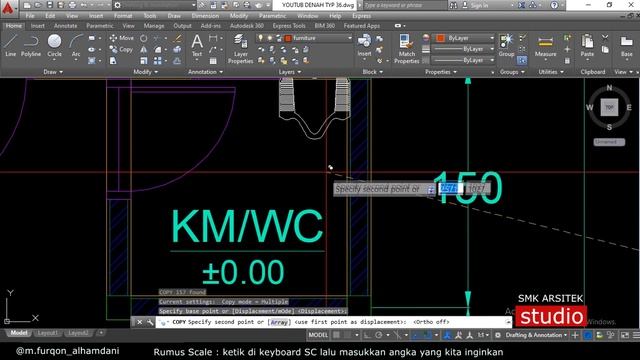Click the Measure utility
640x360 pixels.
pyautogui.click(x=545, y=46)
